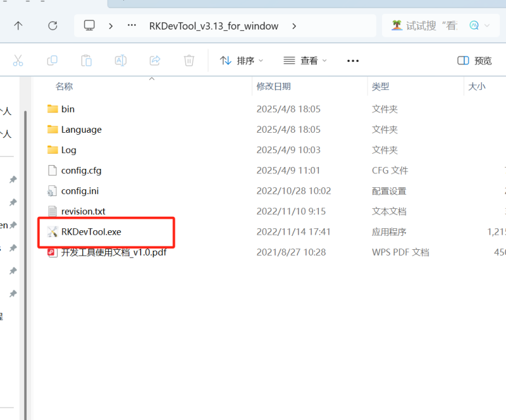Open the more options ellipsis menu
Viewport: 506px width, 420px height.
coord(353,61)
